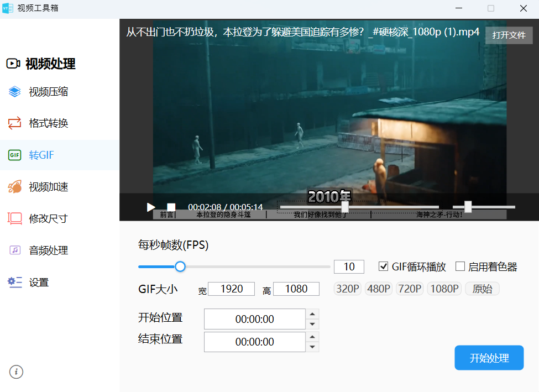Viewport: 539px width, 392px height.
Task: Click the volume slider in player
Action: click(484, 207)
